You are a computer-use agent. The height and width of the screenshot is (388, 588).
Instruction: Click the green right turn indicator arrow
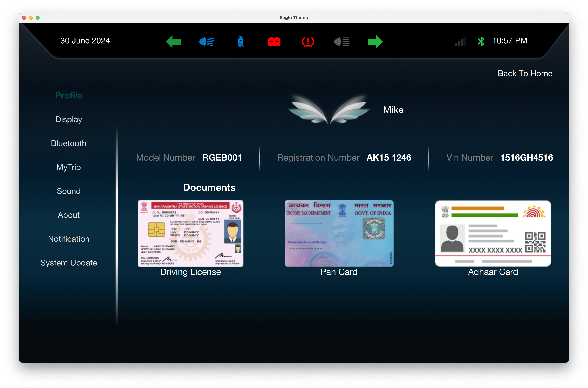[375, 41]
